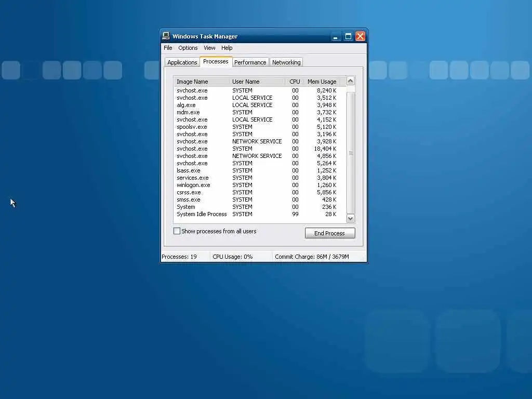
Task: Select the Processes tab
Action: 216,61
